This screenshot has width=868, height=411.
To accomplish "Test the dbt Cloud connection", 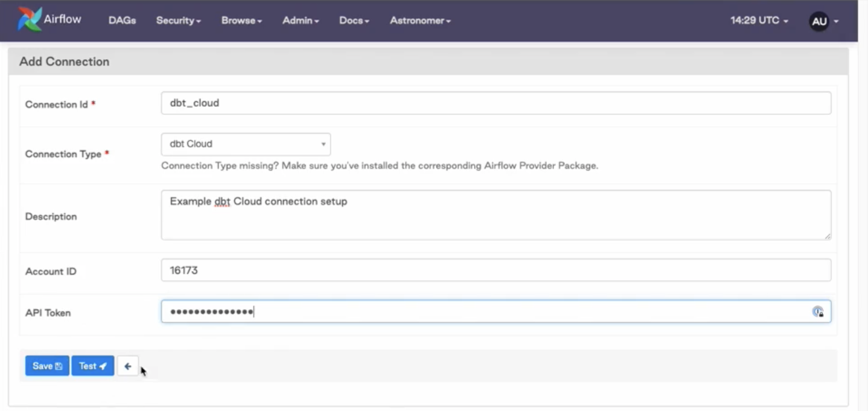I will (x=92, y=366).
